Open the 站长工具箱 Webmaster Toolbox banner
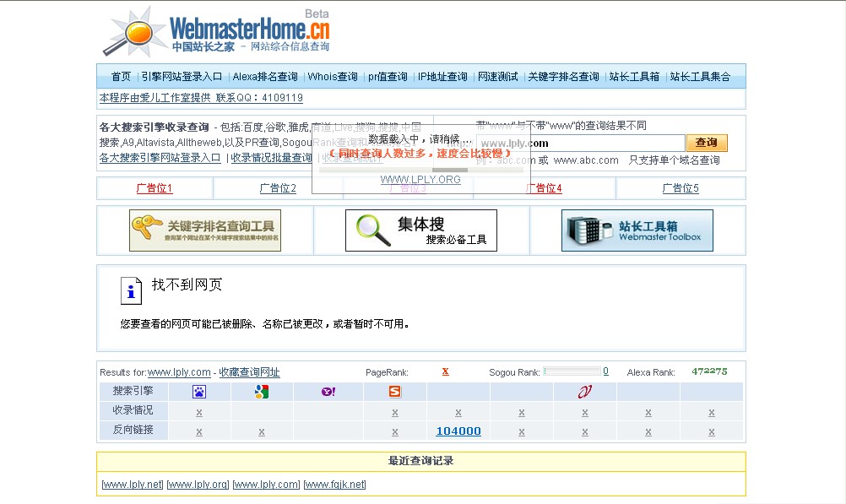Viewport: 846px width, 504px height. (637, 230)
